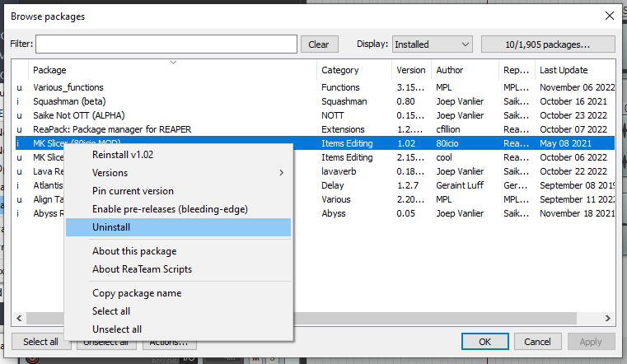Image resolution: width=627 pixels, height=364 pixels.
Task: Click the horizontal scrollbar right arrow
Action: pyautogui.click(x=608, y=318)
